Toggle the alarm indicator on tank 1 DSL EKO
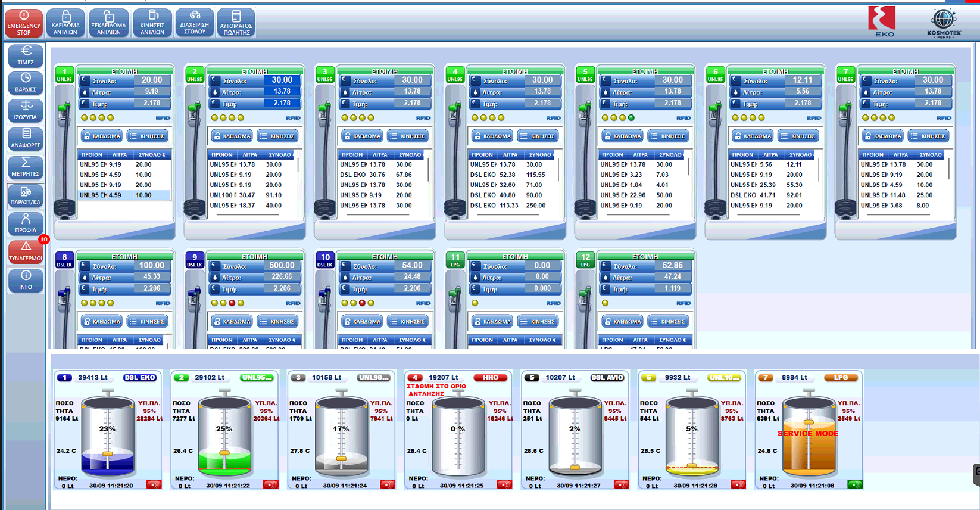Viewport: 980px width, 510px height. [x=154, y=485]
